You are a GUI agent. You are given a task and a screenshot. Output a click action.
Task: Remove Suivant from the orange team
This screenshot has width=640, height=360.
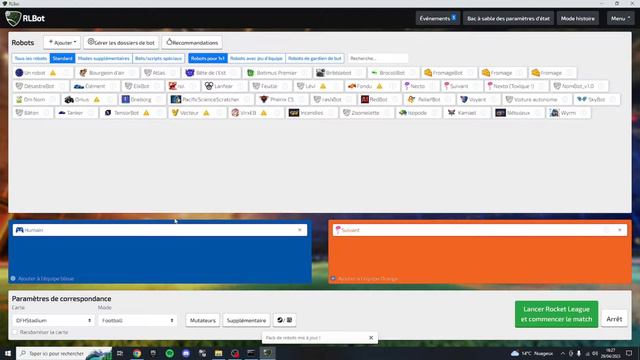pos(620,230)
